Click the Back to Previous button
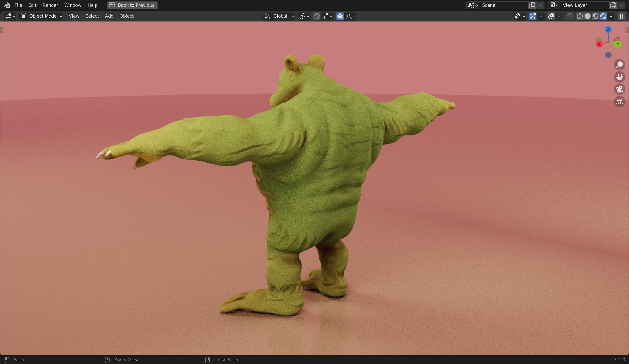 click(132, 5)
